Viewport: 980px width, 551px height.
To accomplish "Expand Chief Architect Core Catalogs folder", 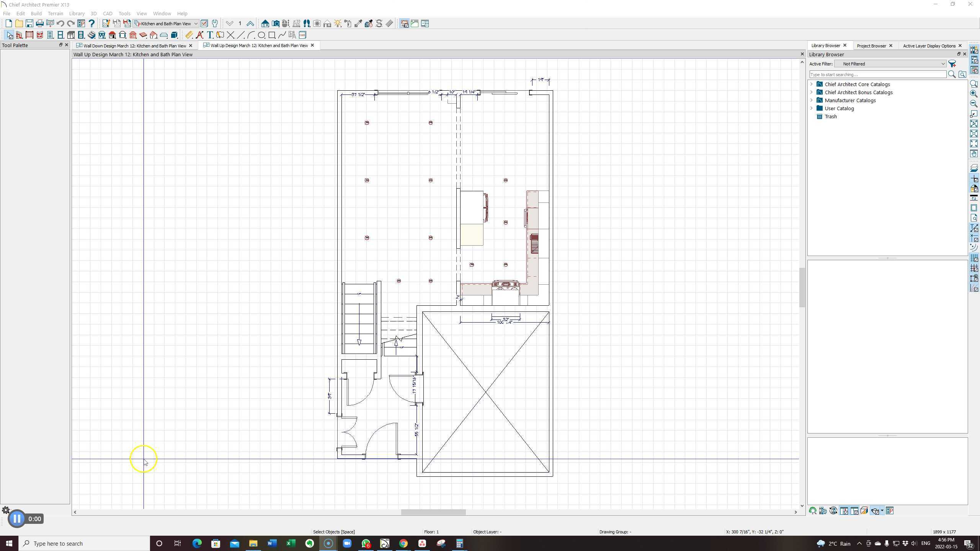I will (x=811, y=84).
